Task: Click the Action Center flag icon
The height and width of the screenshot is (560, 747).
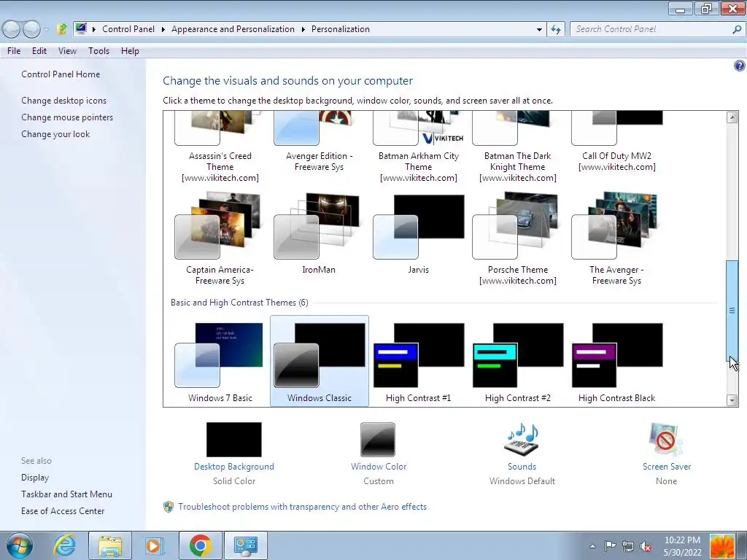Action: click(x=610, y=546)
